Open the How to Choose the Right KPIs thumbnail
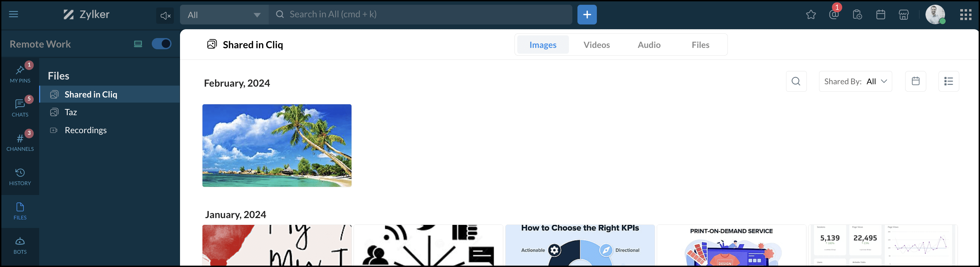 pos(580,245)
